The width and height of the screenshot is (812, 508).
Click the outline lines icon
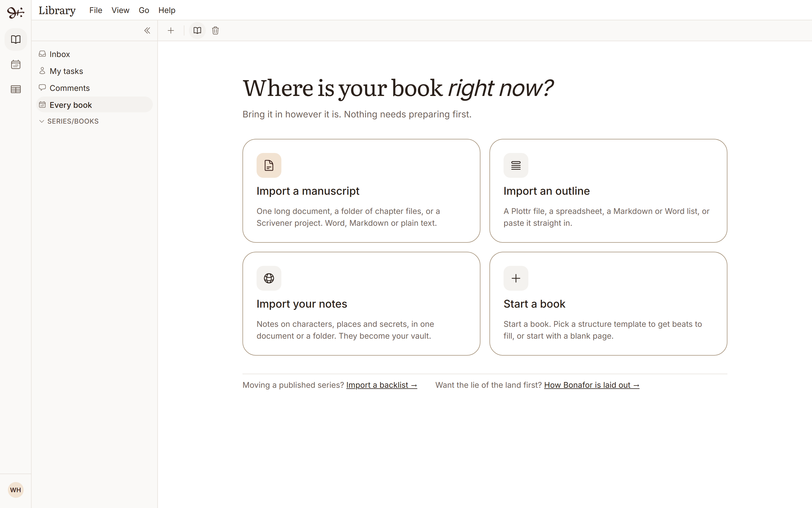click(x=516, y=165)
